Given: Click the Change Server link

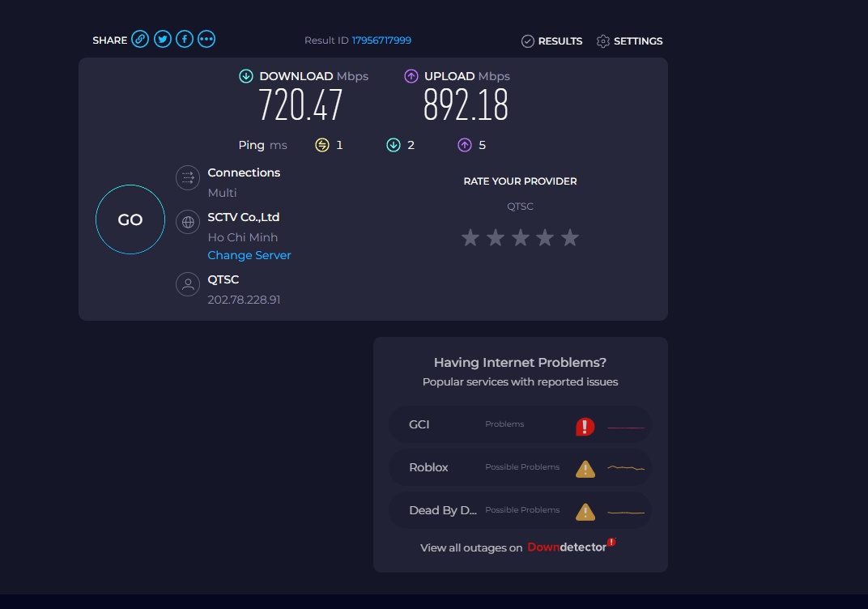Looking at the screenshot, I should (249, 255).
